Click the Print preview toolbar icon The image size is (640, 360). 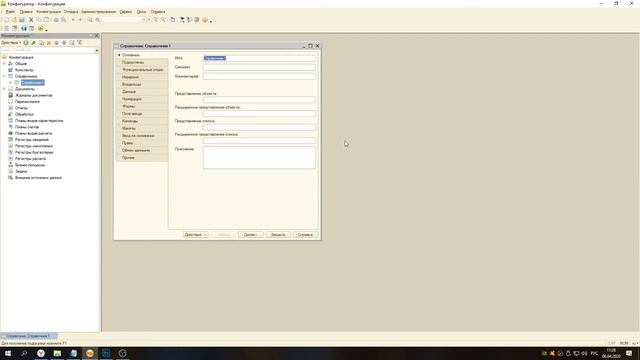[x=64, y=20]
